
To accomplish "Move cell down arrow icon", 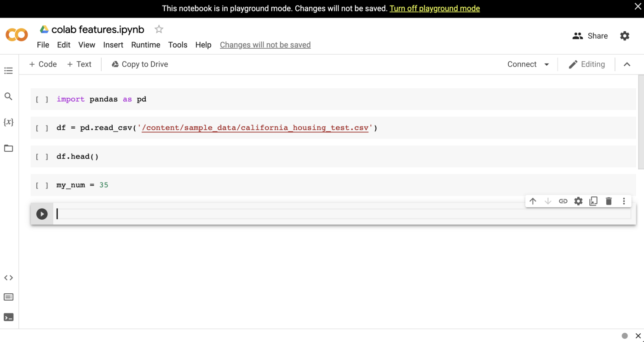I will (548, 201).
